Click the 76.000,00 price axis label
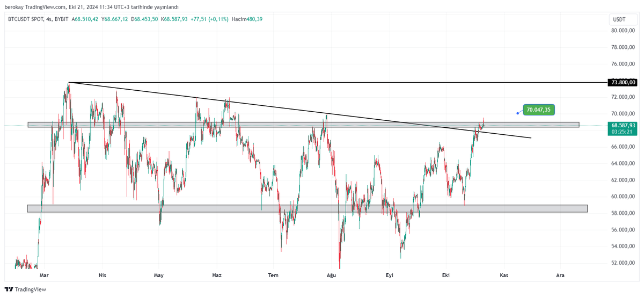The height and width of the screenshot is (297, 644). 623,64
